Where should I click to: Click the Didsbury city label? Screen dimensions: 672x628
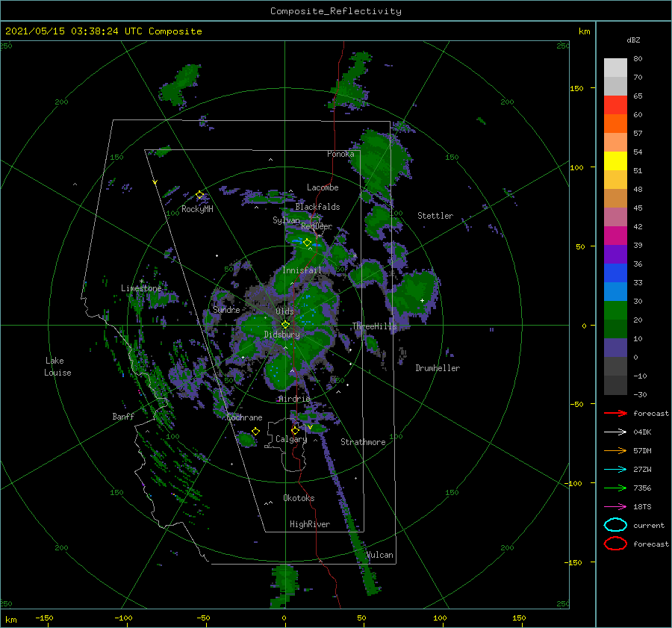[x=282, y=335]
